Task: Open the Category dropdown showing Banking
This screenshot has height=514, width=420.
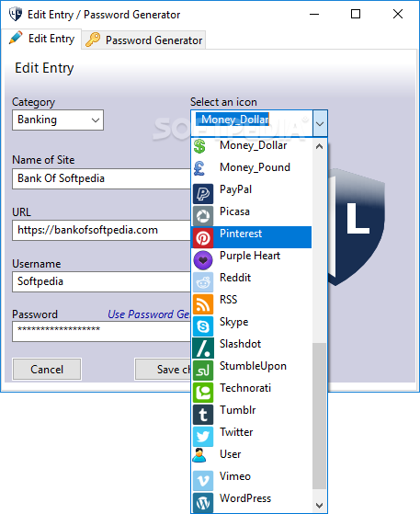Action: coord(58,120)
